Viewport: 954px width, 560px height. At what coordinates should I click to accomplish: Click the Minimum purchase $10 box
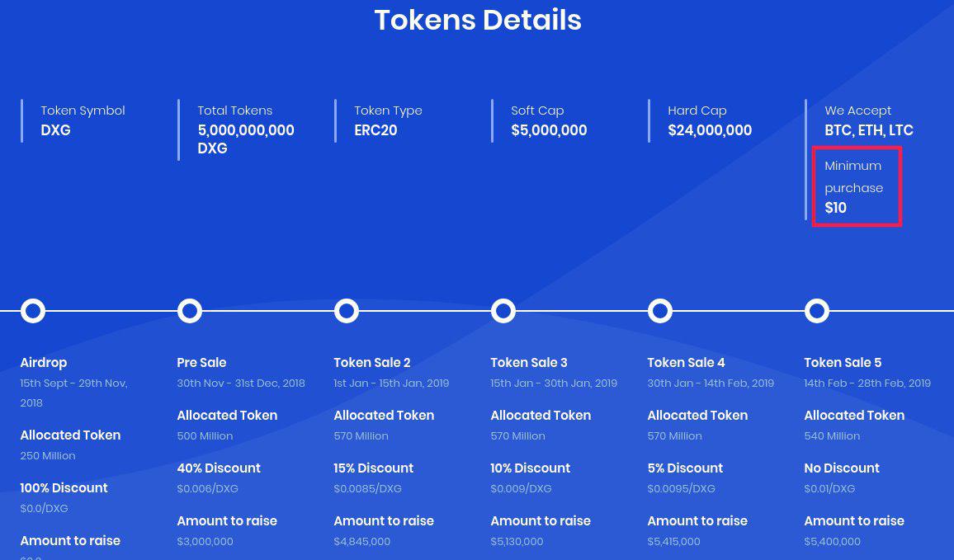pyautogui.click(x=857, y=186)
